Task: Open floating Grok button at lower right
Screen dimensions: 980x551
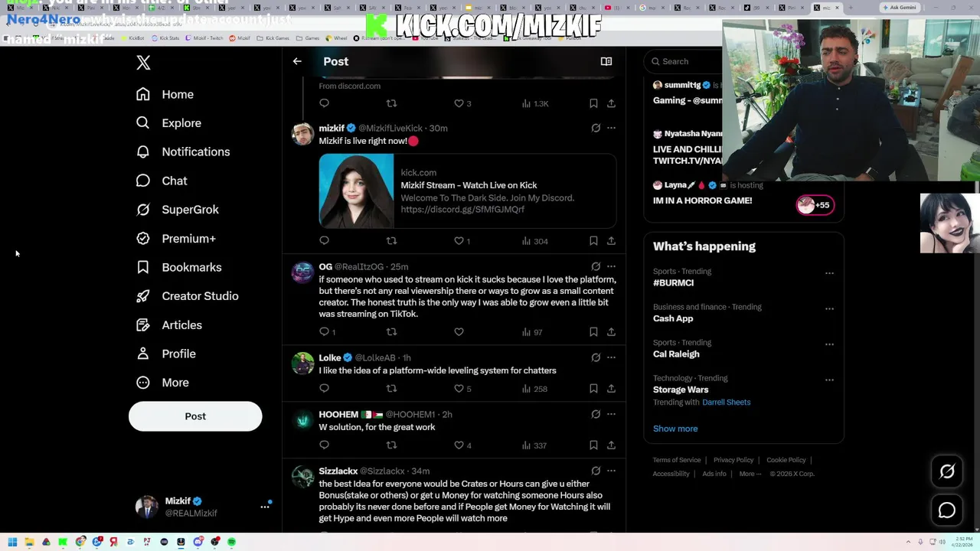Action: coord(947,472)
